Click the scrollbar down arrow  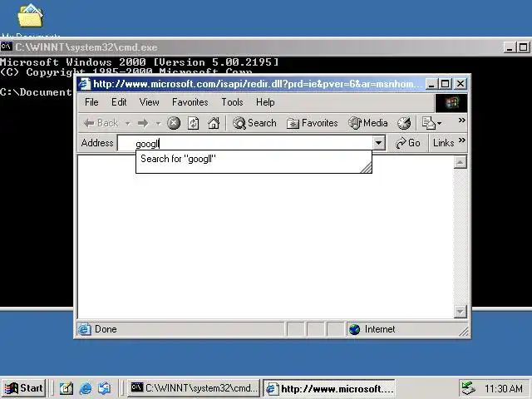click(460, 312)
